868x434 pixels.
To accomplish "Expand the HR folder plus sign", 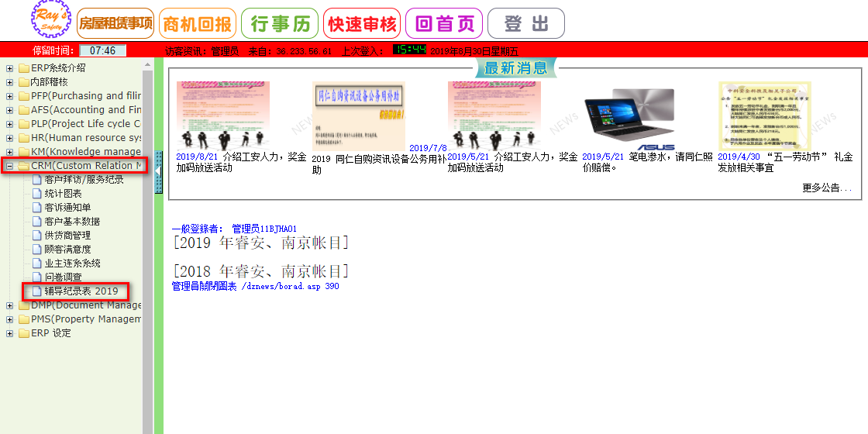I will pyautogui.click(x=10, y=138).
